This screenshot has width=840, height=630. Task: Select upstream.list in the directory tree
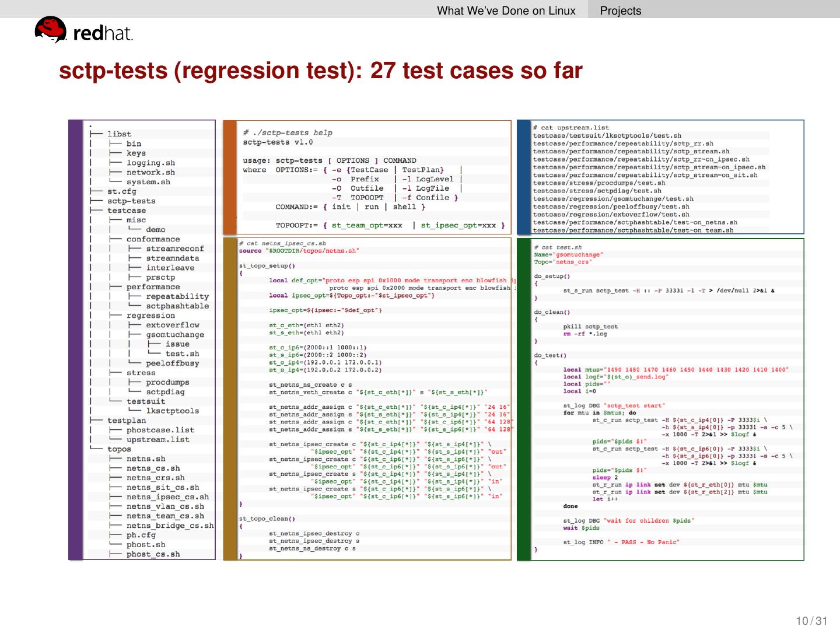pyautogui.click(x=158, y=440)
